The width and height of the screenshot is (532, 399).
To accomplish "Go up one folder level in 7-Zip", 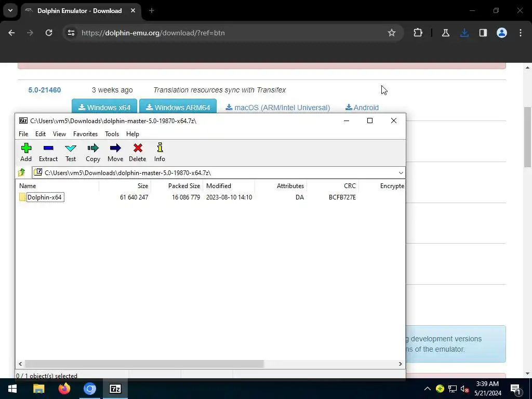I will pos(22,172).
